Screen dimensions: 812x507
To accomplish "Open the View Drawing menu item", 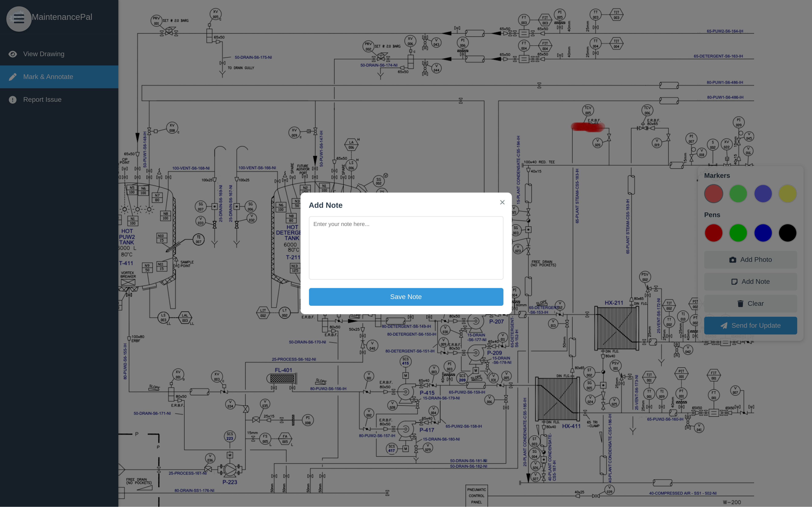I will pyautogui.click(x=44, y=54).
